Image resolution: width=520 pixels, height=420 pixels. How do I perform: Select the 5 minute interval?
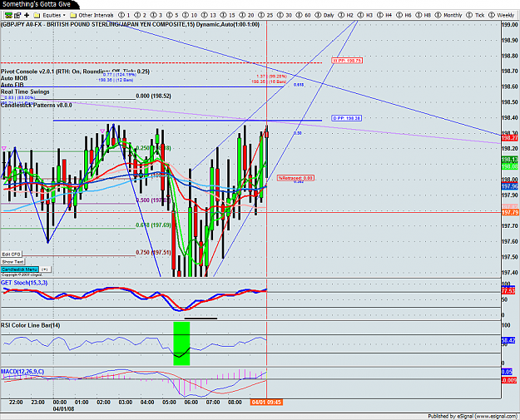[172, 15]
